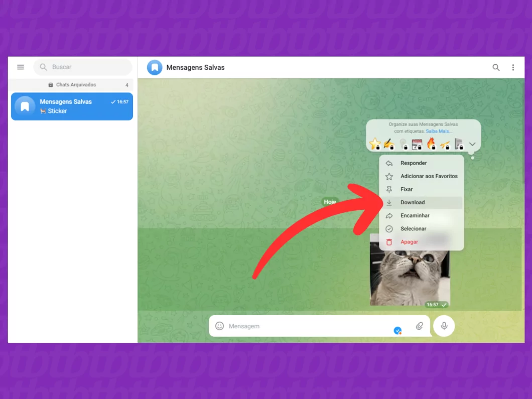Attach a file with the paperclip
This screenshot has height=399, width=532.
[420, 326]
